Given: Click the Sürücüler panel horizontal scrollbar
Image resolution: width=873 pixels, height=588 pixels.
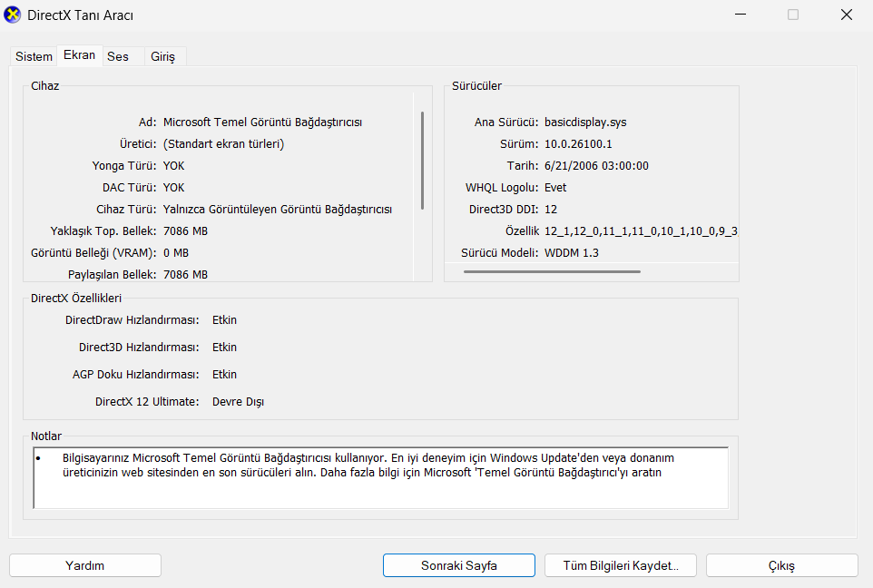Looking at the screenshot, I should click(x=552, y=271).
